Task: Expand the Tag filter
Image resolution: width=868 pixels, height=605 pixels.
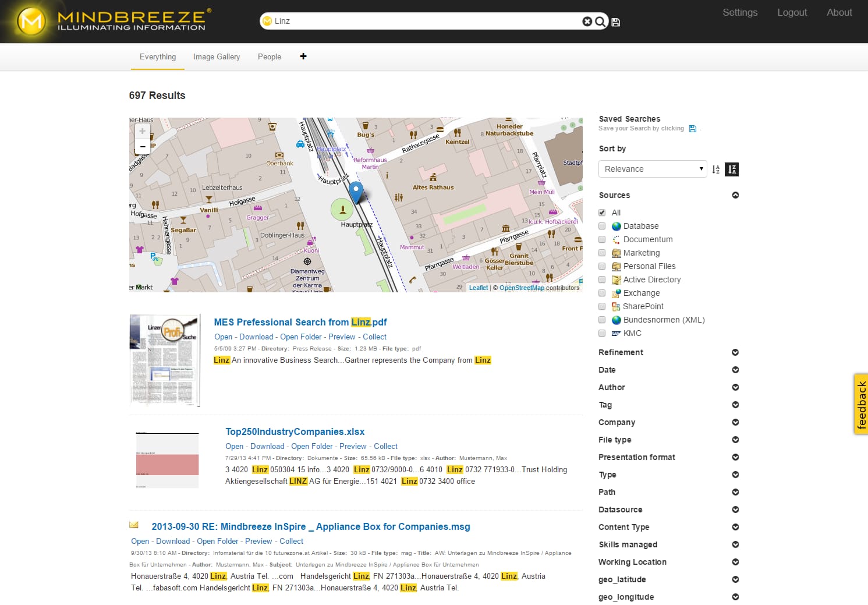Action: 735,405
